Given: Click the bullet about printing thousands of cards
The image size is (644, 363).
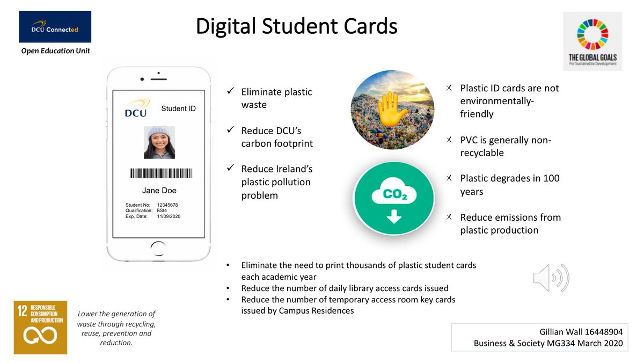Looking at the screenshot, I should point(352,271).
